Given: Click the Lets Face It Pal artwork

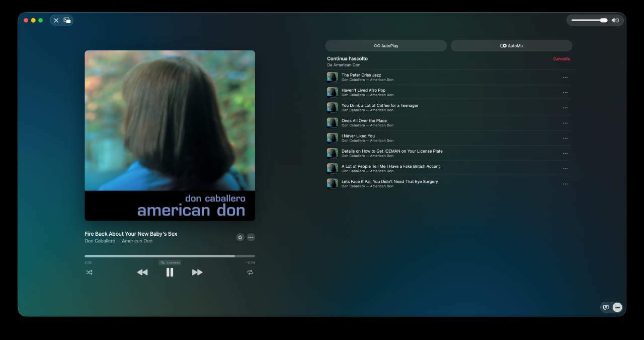Looking at the screenshot, I should coord(332,184).
